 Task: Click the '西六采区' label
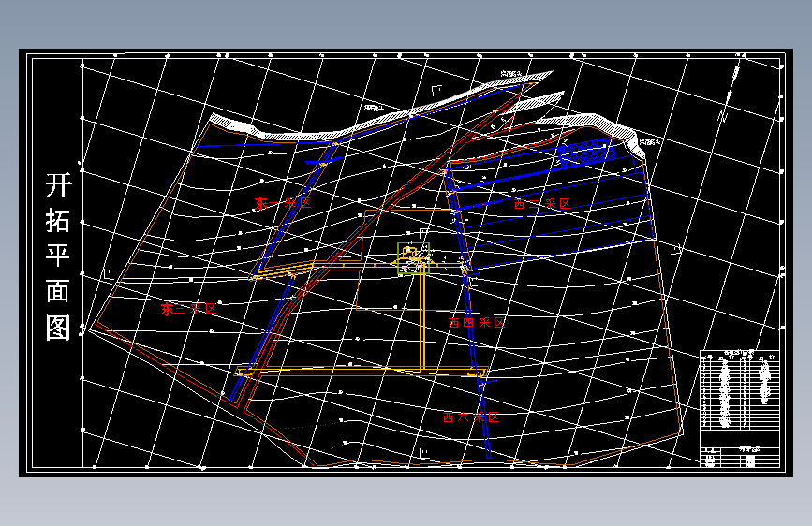coord(471,416)
